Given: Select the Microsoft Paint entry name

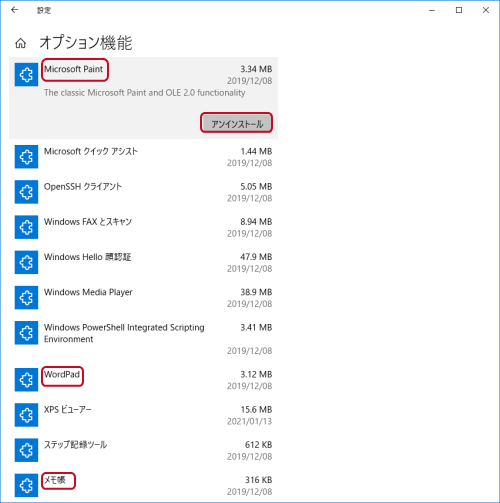Looking at the screenshot, I should tap(74, 69).
